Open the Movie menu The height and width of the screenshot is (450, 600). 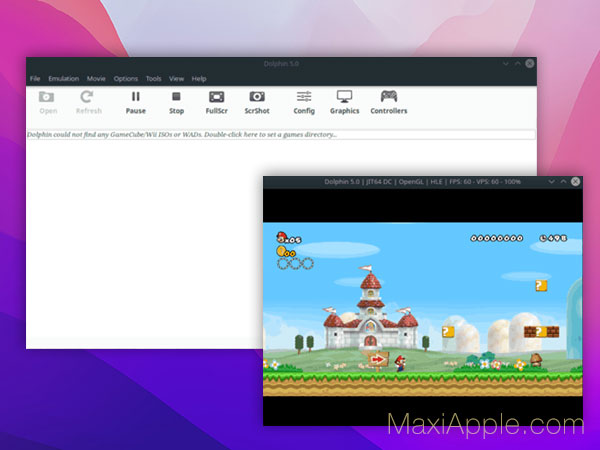96,78
